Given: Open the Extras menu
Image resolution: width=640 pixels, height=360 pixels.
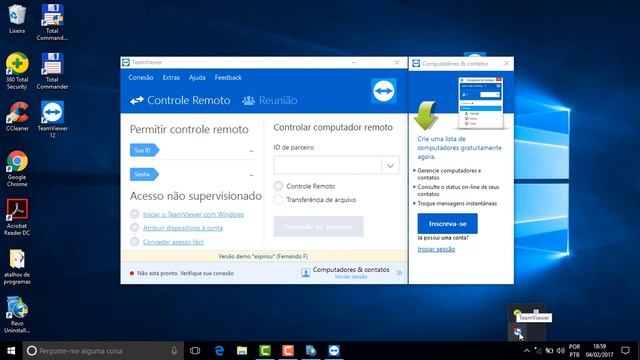Looking at the screenshot, I should 171,78.
